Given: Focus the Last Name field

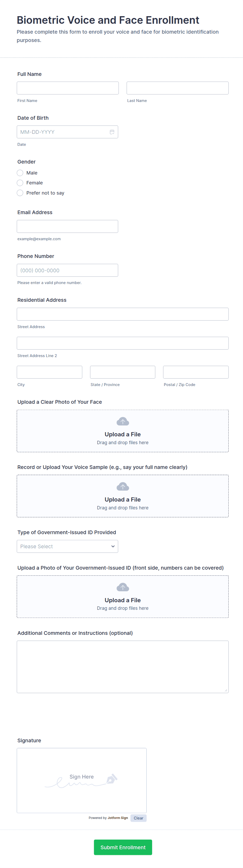Looking at the screenshot, I should pos(177,88).
